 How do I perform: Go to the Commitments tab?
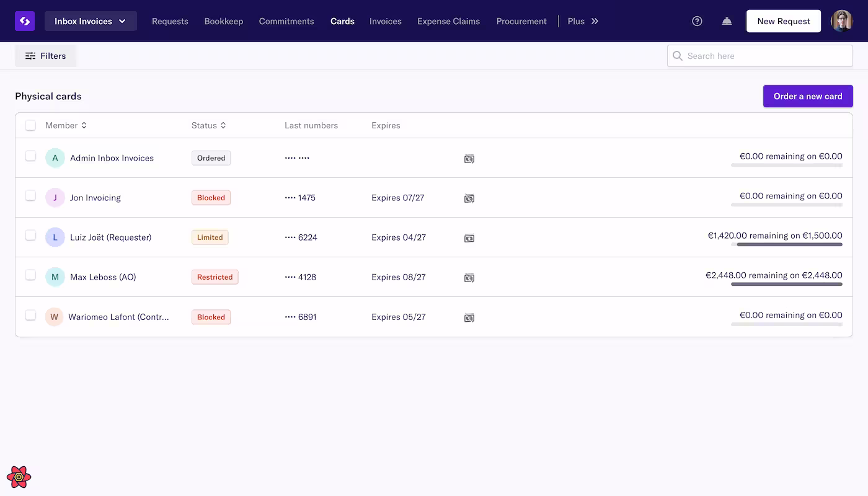(286, 21)
